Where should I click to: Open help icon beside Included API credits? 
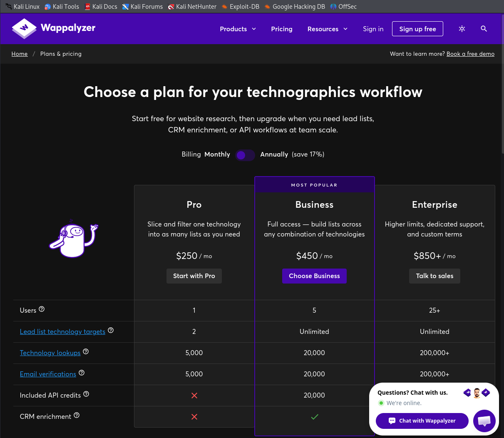click(x=86, y=394)
